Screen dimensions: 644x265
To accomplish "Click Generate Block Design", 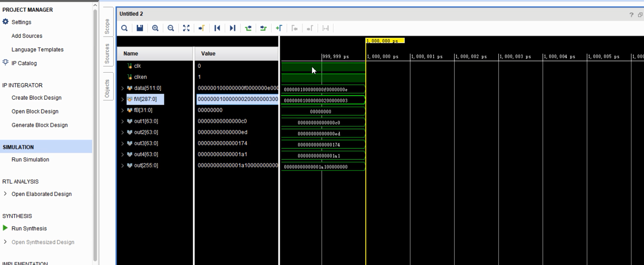I will tap(39, 125).
